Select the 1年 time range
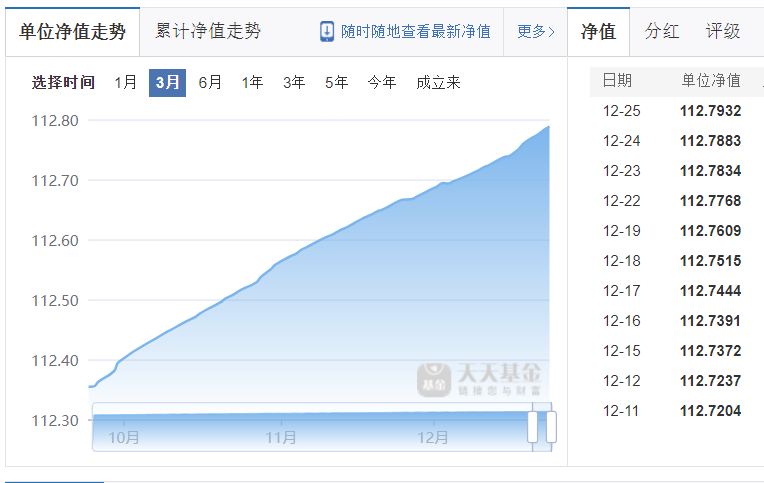764x483 pixels. pyautogui.click(x=252, y=82)
